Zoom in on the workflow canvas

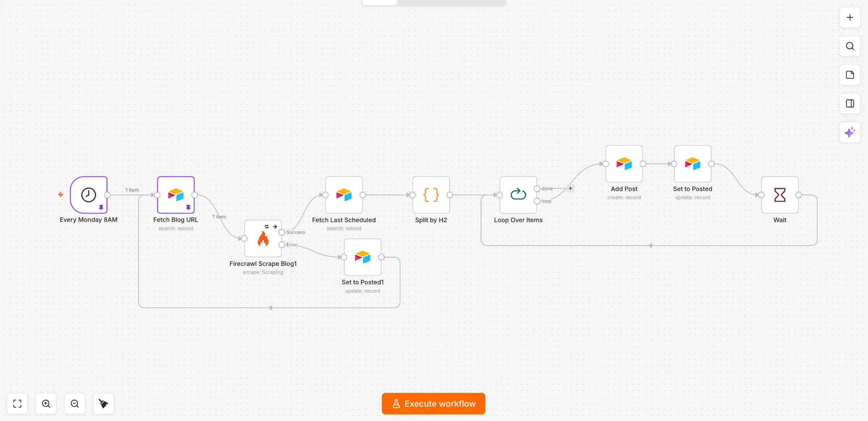coord(46,404)
